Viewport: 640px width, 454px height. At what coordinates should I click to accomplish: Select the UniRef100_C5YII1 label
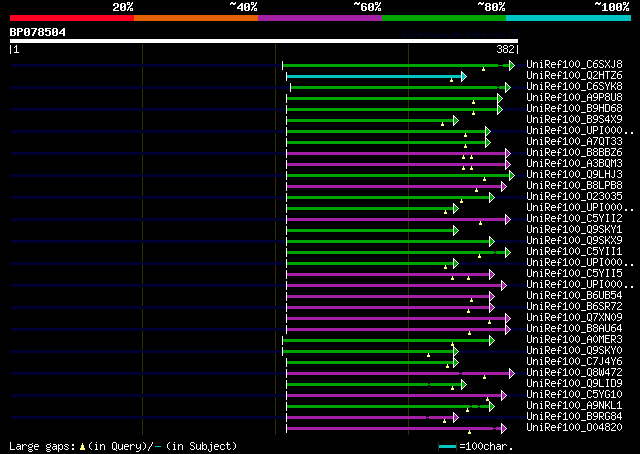pyautogui.click(x=574, y=251)
